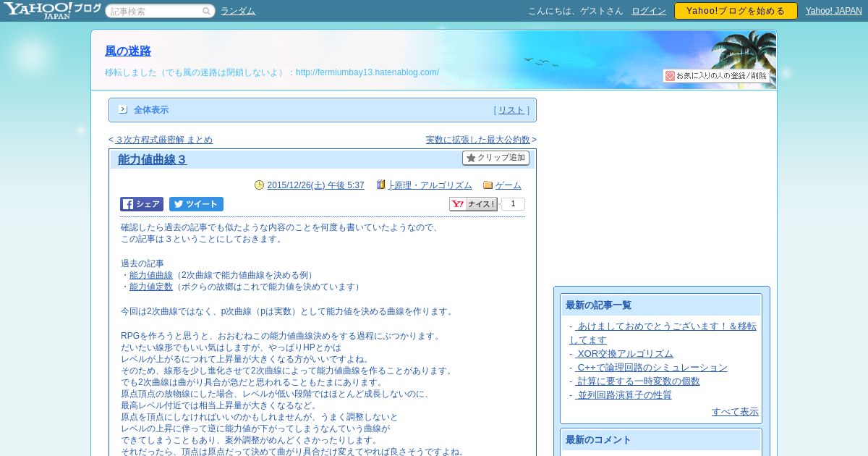Open C++で論理回路のシミュレーション article
Screen dimensions: 868x456
[651, 368]
